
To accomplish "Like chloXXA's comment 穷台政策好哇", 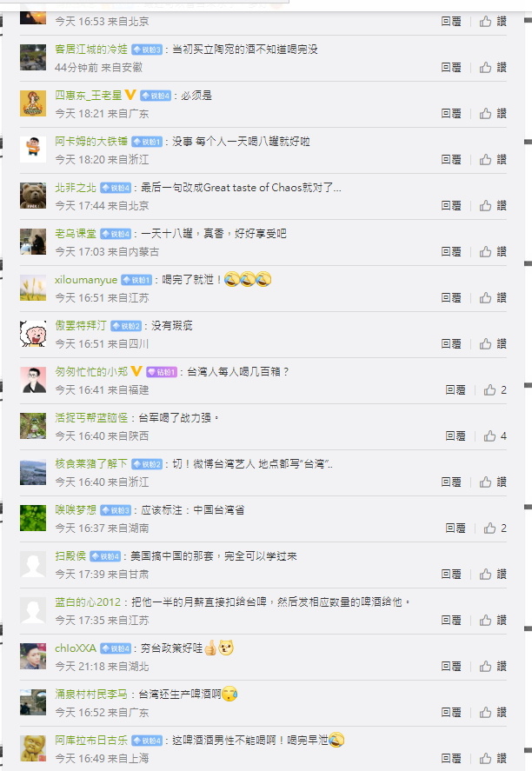I will [493, 667].
